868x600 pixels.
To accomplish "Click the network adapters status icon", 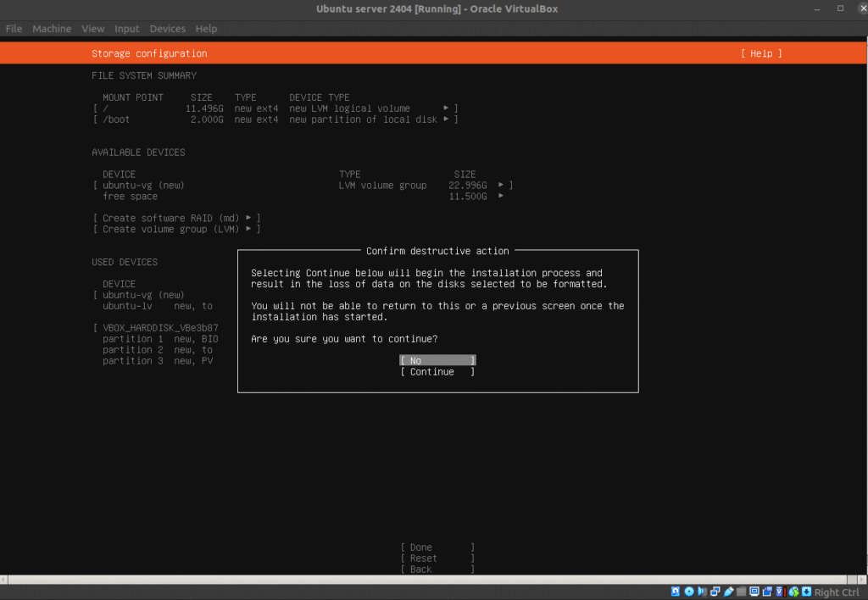I will [x=716, y=592].
